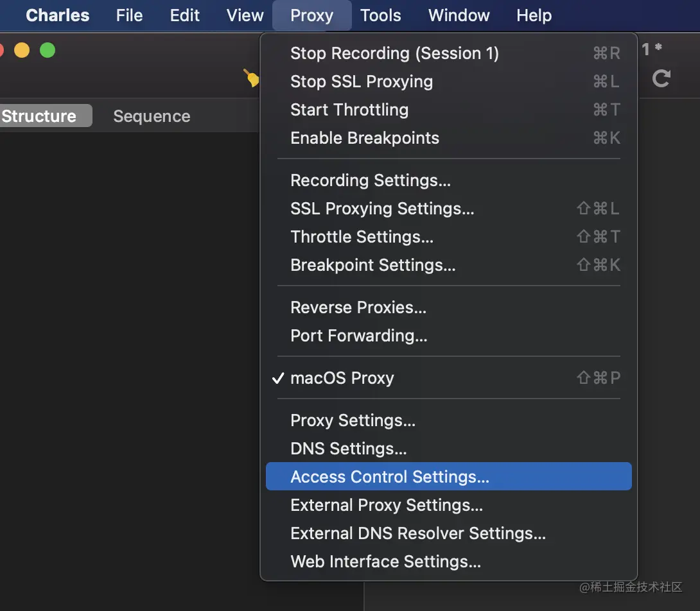Toggle the macOS Proxy checkmark item
Screen dimensions: 700x611
point(342,378)
